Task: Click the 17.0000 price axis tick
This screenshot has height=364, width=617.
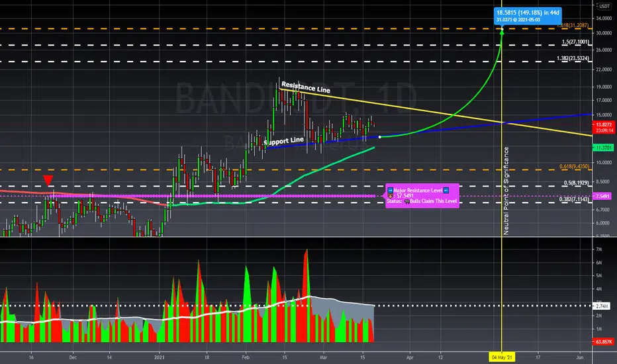Action: click(x=604, y=101)
